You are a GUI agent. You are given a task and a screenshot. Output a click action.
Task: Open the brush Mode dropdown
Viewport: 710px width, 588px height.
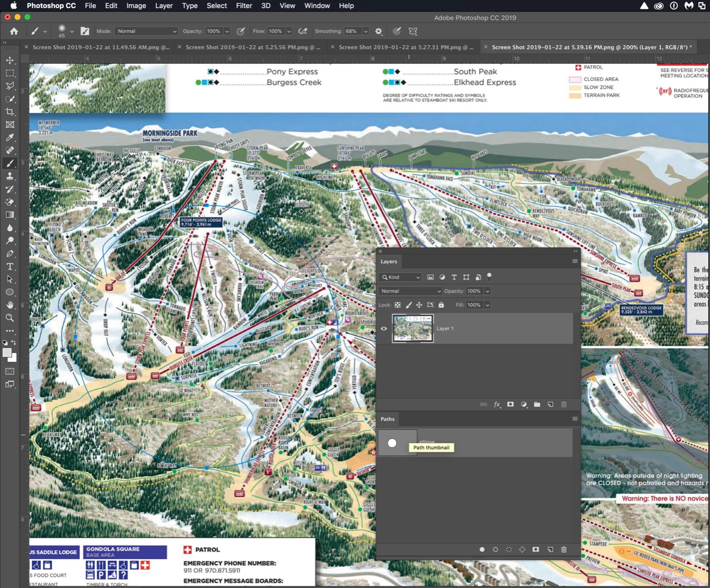pyautogui.click(x=146, y=31)
